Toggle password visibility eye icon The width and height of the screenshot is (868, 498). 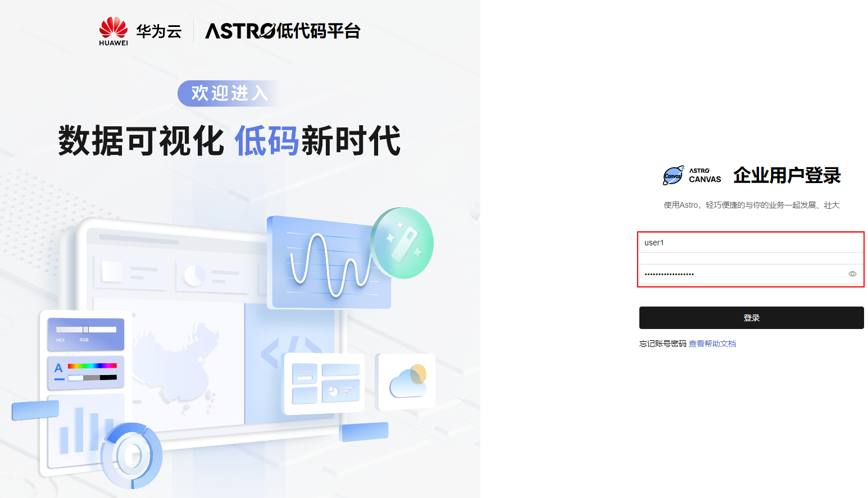pos(852,274)
